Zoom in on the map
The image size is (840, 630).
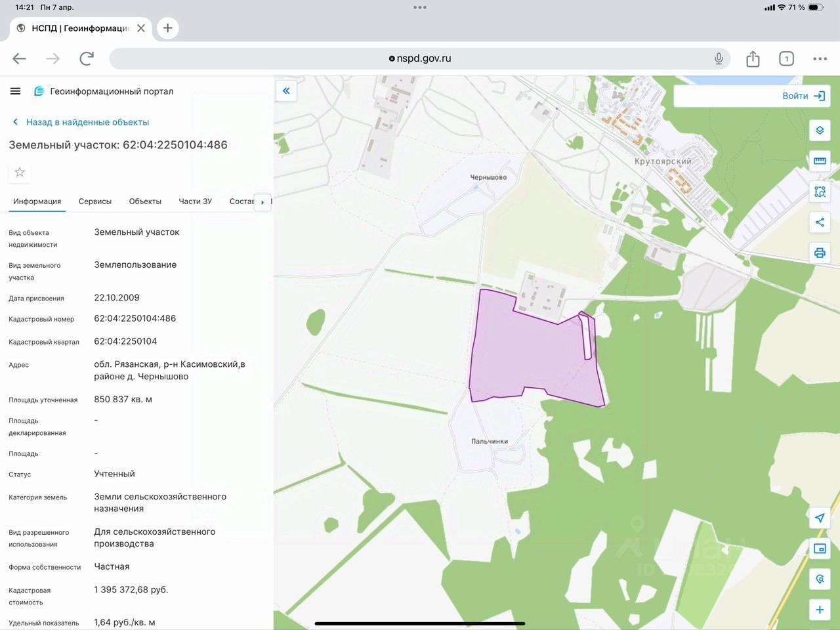[820, 610]
